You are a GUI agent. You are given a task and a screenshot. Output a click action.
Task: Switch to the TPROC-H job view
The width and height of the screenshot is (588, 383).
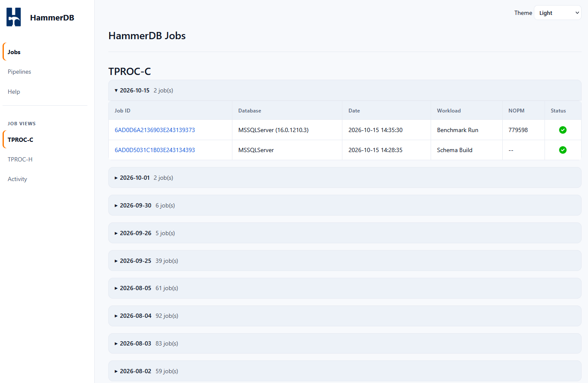click(45, 159)
